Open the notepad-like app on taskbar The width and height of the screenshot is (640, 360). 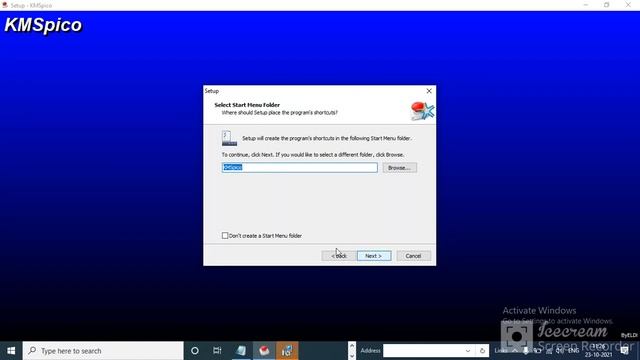(x=241, y=351)
